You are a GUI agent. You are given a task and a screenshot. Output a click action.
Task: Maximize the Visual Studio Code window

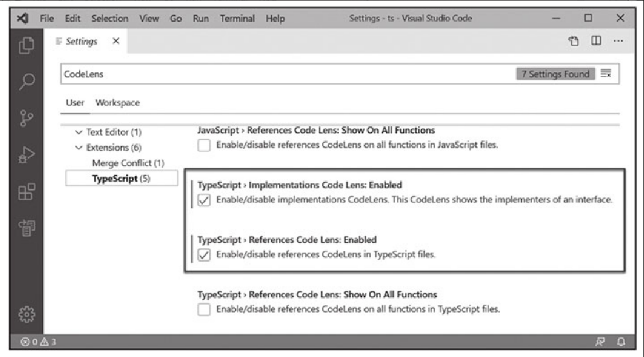tap(588, 18)
